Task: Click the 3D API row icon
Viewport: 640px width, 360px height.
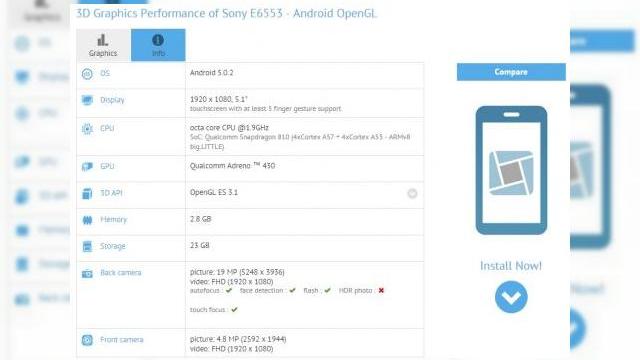Action: [87, 193]
